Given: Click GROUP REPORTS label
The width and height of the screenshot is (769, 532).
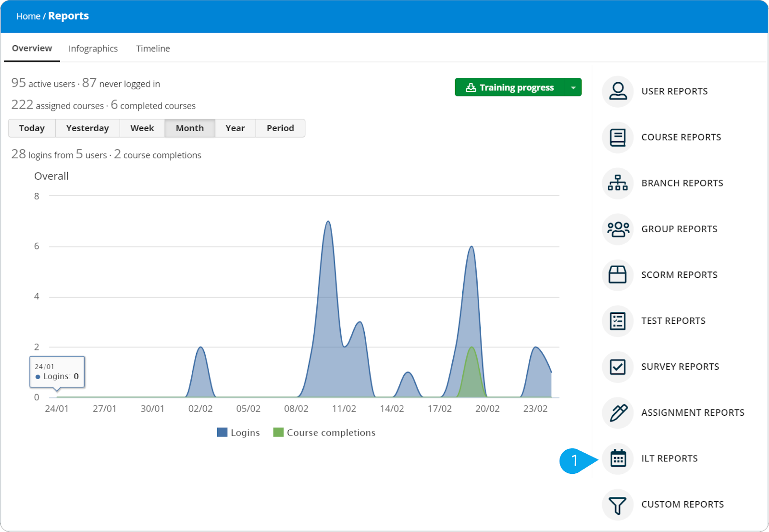Looking at the screenshot, I should pos(679,229).
